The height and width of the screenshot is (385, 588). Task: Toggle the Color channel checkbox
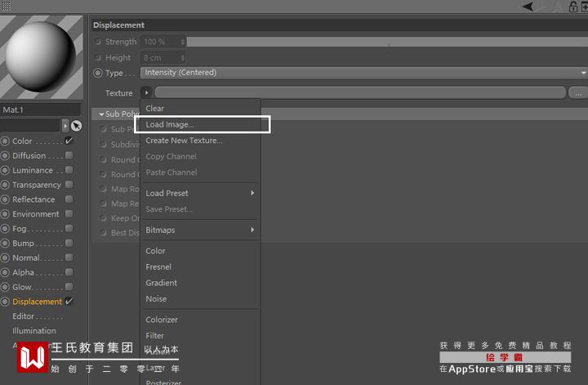click(x=69, y=141)
